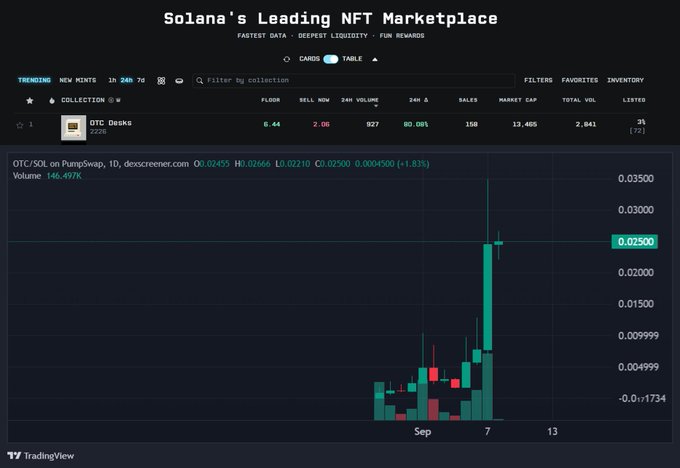Click the flame column header icon
This screenshot has width=680, height=468.
[x=52, y=101]
